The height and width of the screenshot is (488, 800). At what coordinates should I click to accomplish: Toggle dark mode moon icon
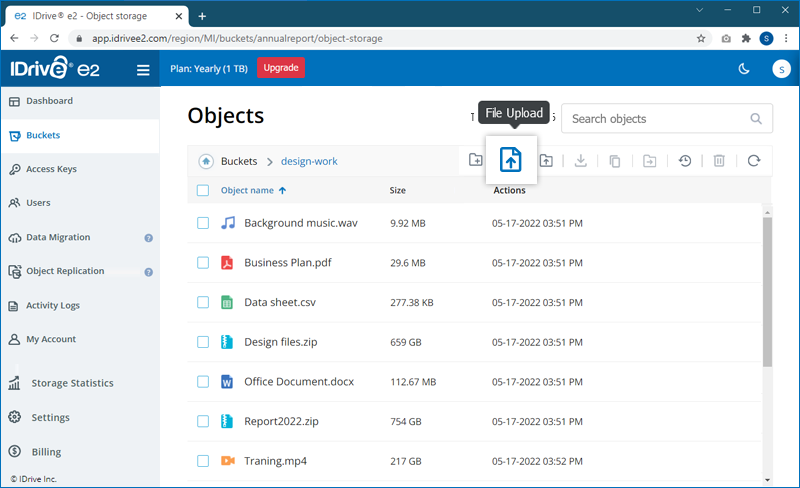click(x=743, y=69)
